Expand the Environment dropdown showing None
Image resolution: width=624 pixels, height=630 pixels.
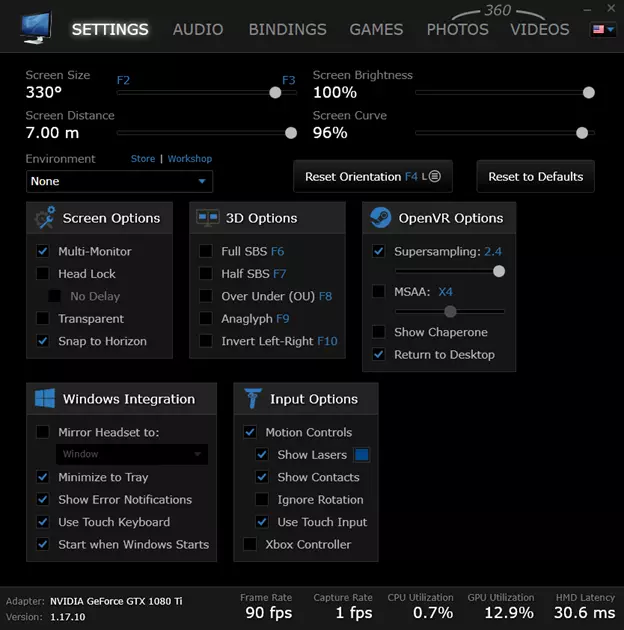click(x=119, y=181)
